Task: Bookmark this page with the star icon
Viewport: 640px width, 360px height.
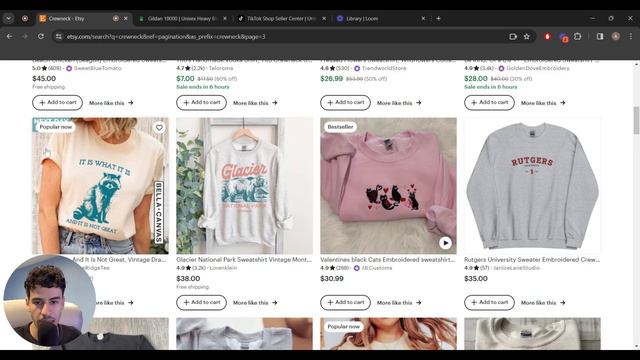Action: pos(527,36)
